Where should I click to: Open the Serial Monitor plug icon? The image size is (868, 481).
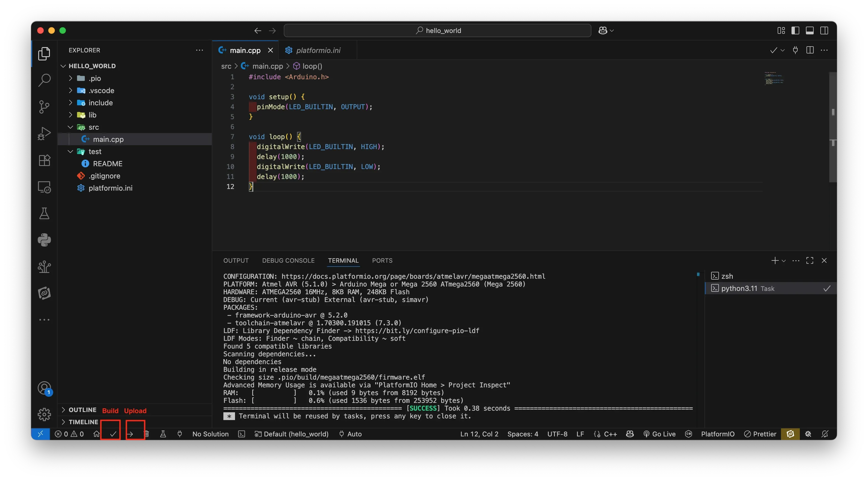(x=180, y=434)
